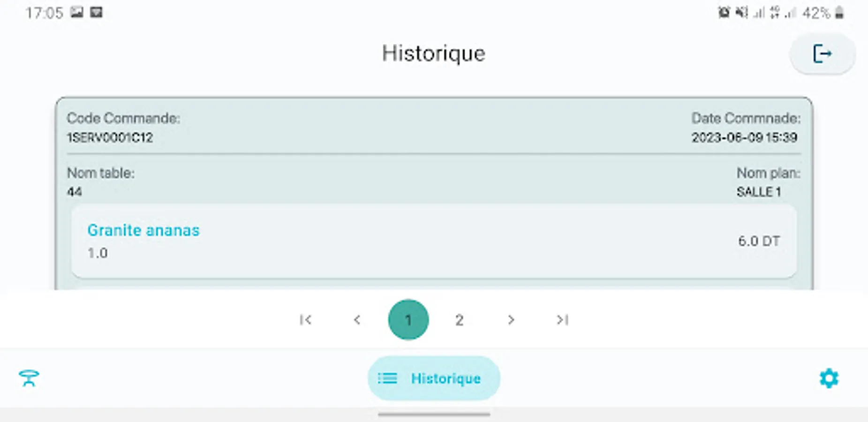868x422 pixels.
Task: Jump to last history page
Action: pyautogui.click(x=562, y=320)
